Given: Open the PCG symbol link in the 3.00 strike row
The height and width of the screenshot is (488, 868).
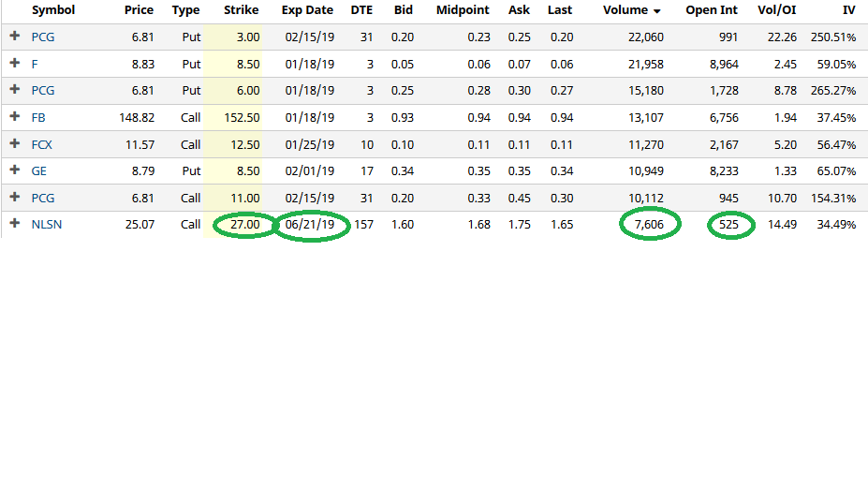Looking at the screenshot, I should point(43,37).
